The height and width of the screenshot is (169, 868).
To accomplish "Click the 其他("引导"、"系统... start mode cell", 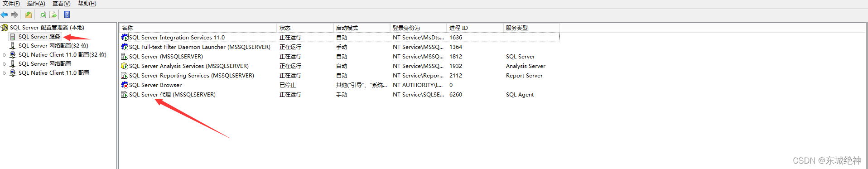I will tap(362, 85).
